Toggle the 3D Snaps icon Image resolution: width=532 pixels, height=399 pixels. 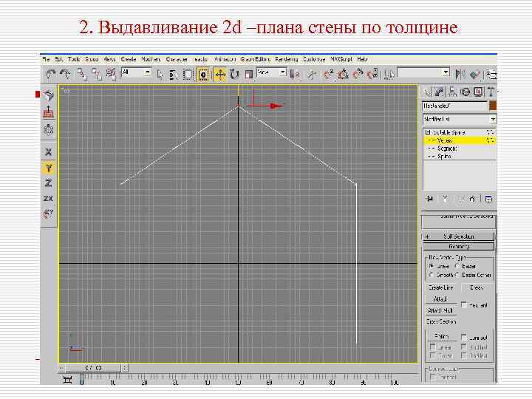pyautogui.click(x=328, y=74)
